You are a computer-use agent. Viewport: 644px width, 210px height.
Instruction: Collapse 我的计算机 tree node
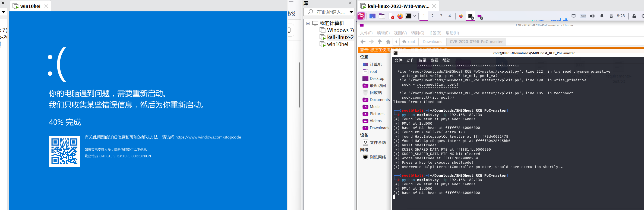(x=308, y=23)
